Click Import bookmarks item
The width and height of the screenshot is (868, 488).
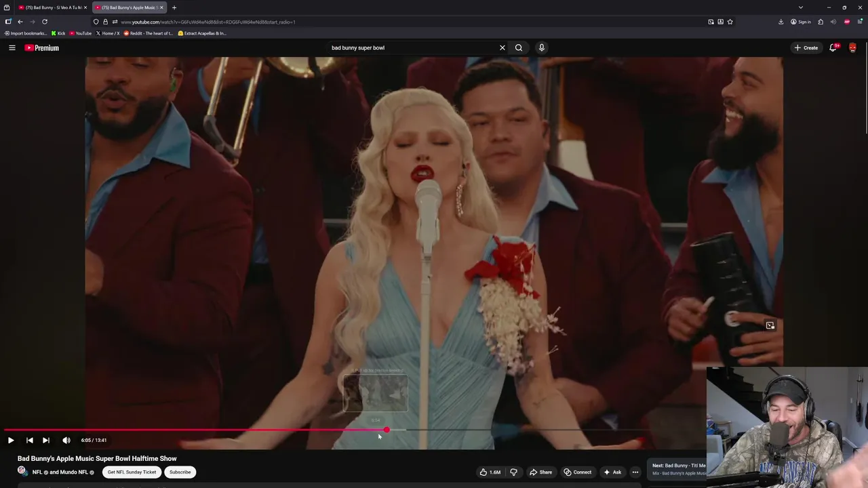coord(26,33)
